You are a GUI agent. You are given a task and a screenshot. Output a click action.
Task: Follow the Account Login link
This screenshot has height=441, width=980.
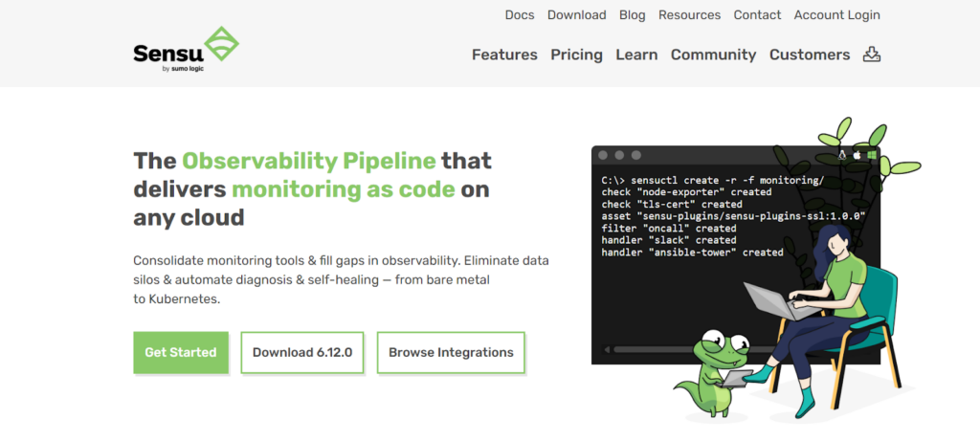[836, 15]
